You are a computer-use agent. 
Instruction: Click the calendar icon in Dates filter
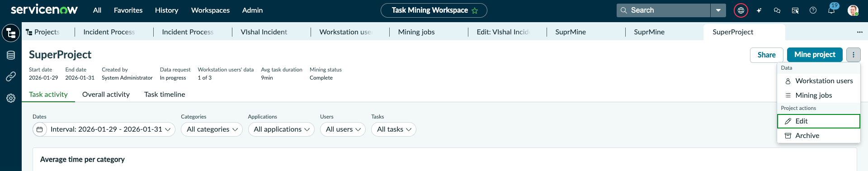(x=40, y=129)
